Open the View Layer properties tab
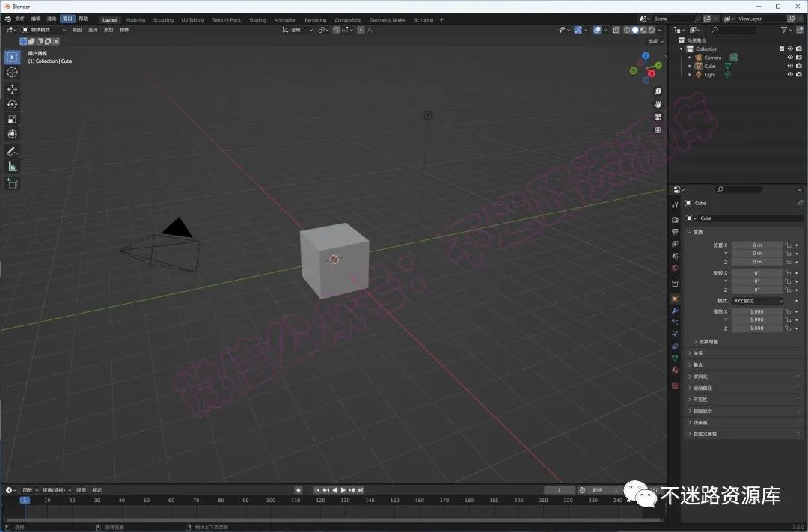The height and width of the screenshot is (532, 808). coord(675,244)
